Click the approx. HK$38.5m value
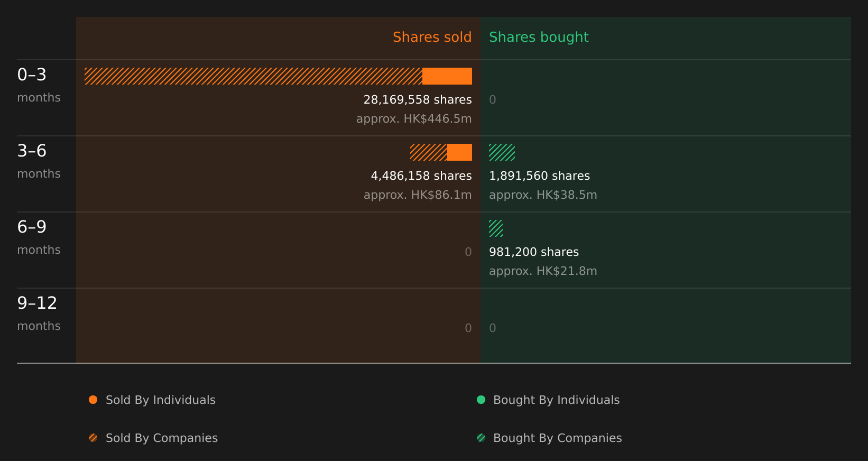868x461 pixels. click(x=543, y=195)
